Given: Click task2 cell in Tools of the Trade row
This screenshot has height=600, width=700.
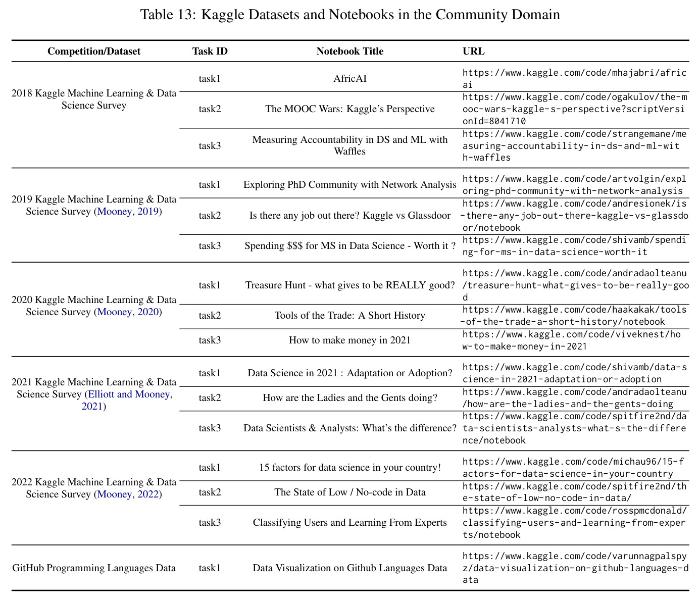Looking at the screenshot, I should point(210,316).
